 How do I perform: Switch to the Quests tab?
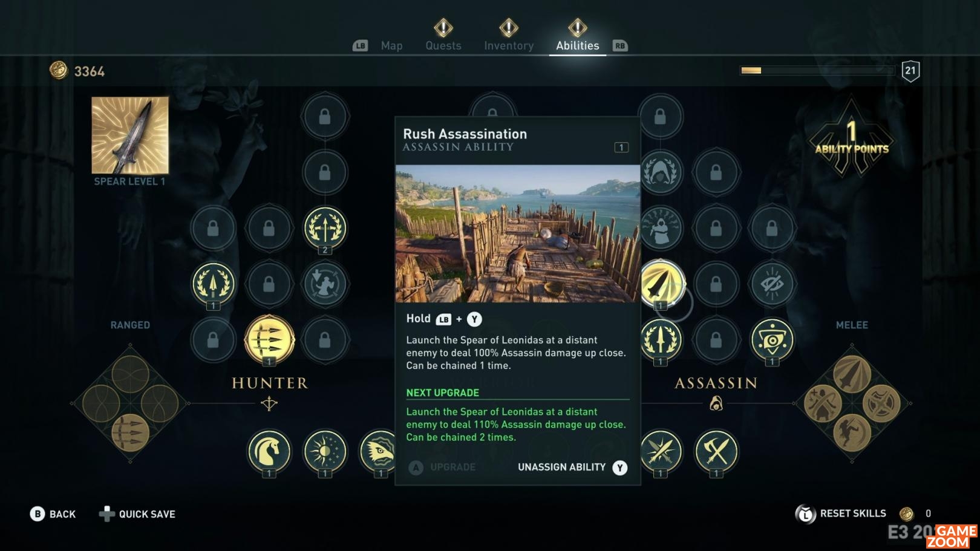443,45
